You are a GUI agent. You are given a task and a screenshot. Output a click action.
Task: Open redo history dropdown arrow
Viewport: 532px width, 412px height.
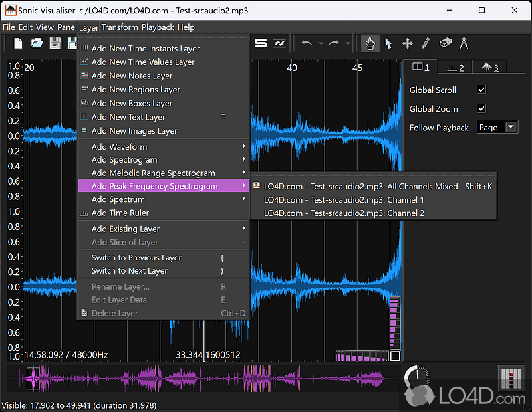pos(348,43)
